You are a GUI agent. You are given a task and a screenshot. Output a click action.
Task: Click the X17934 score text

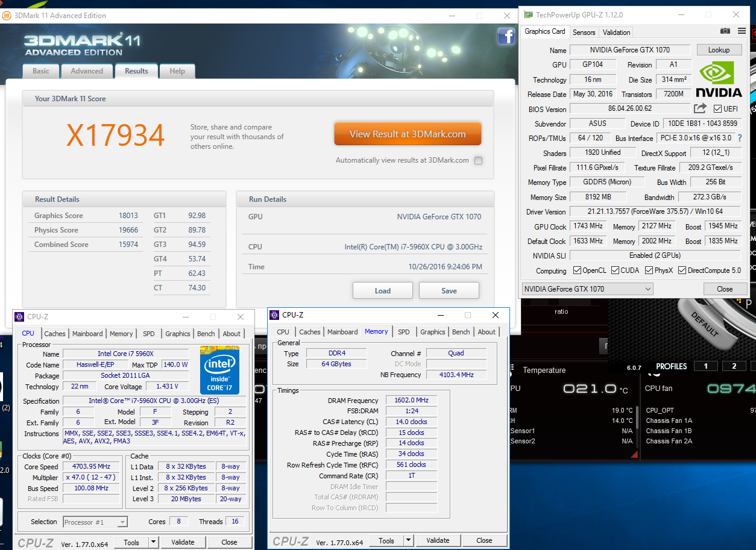116,136
